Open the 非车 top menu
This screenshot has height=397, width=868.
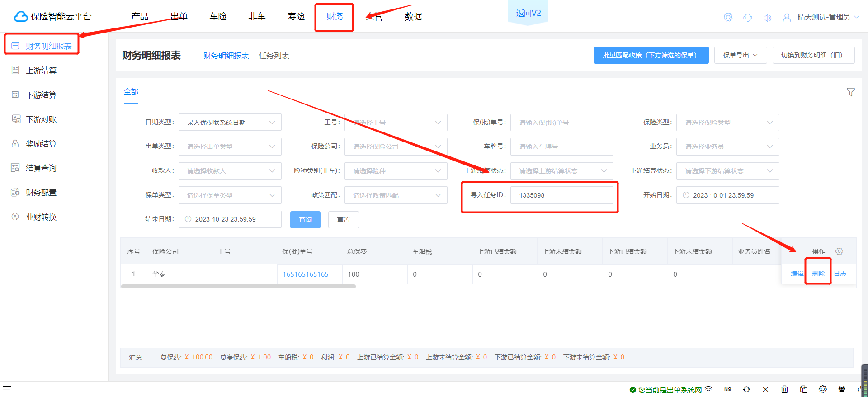coord(257,16)
